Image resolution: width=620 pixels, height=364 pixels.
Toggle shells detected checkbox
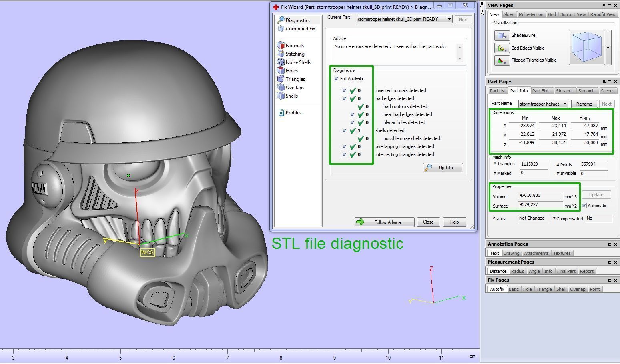tap(344, 130)
